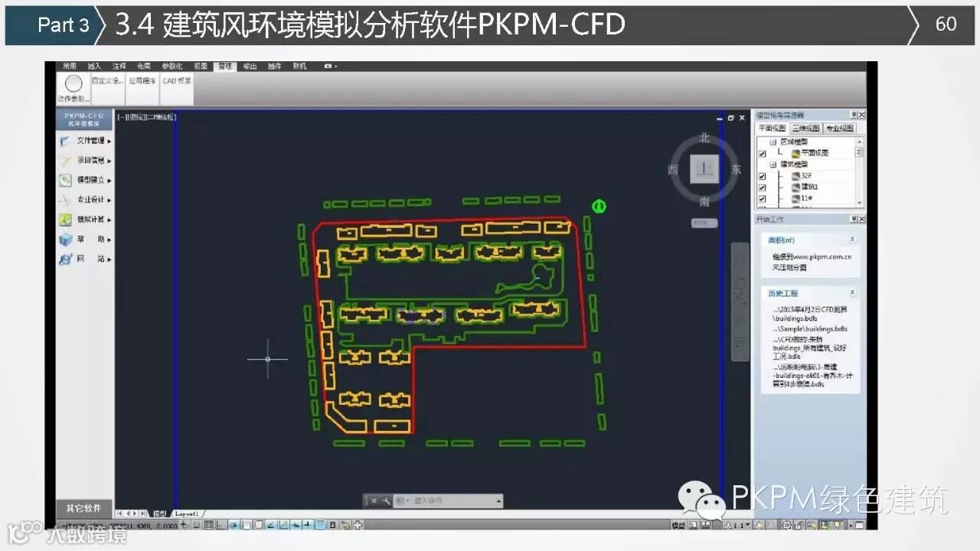Open the 视图 ribbon tab
The width and height of the screenshot is (980, 551).
(201, 67)
